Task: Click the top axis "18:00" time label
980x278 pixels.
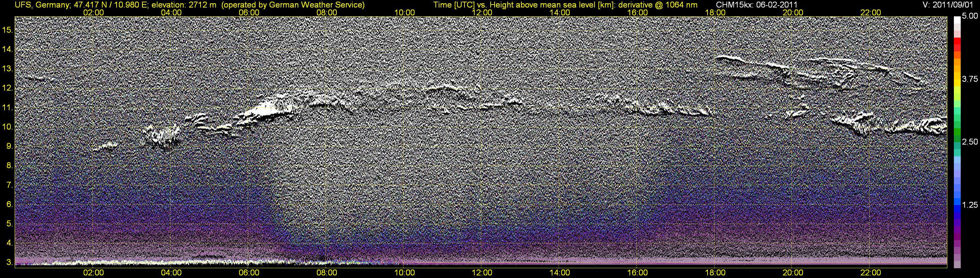Action: click(715, 12)
